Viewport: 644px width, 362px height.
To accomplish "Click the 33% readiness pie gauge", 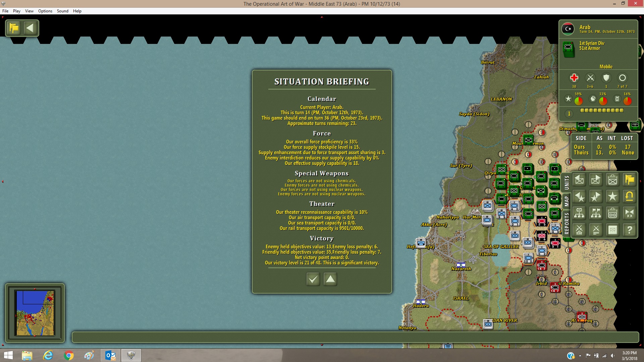I will [603, 101].
